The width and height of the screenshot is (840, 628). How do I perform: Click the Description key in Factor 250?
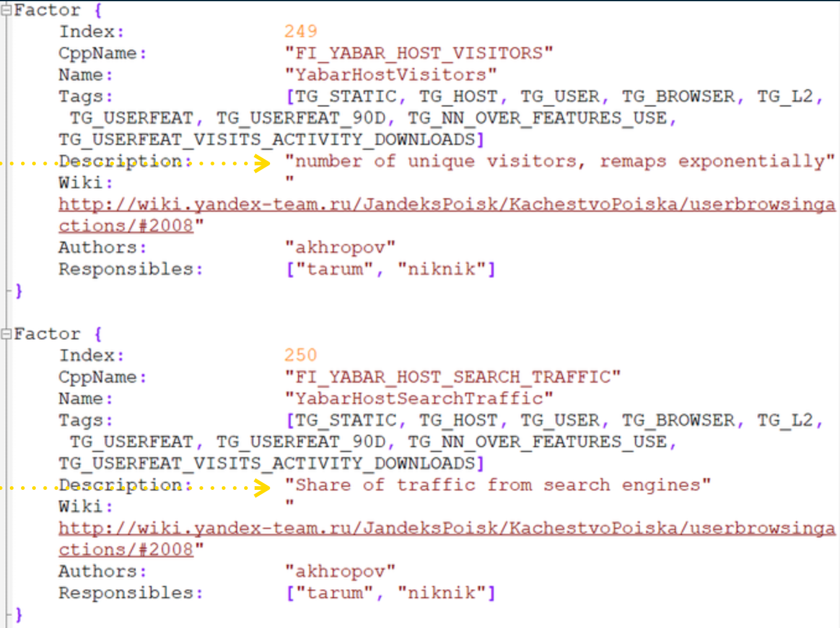click(126, 486)
